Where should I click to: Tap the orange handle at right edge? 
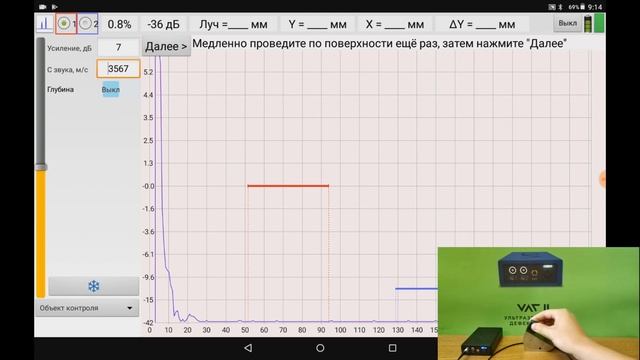(x=602, y=179)
